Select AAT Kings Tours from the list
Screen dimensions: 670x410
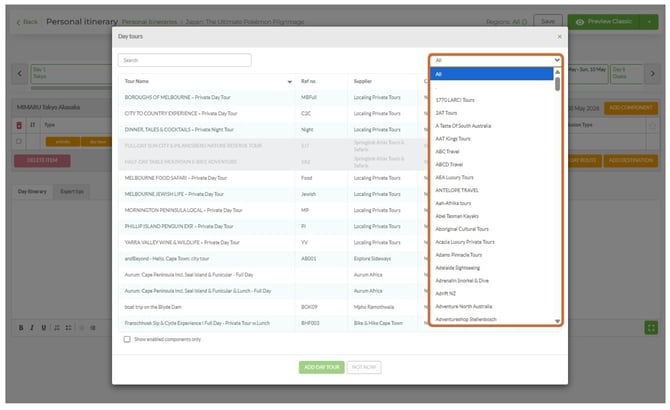point(453,139)
